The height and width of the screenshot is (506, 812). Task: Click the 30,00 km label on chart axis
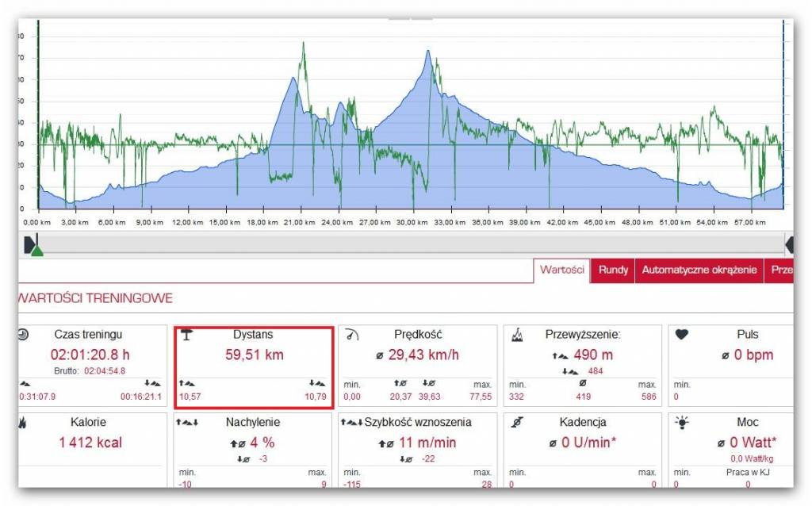pyautogui.click(x=412, y=222)
